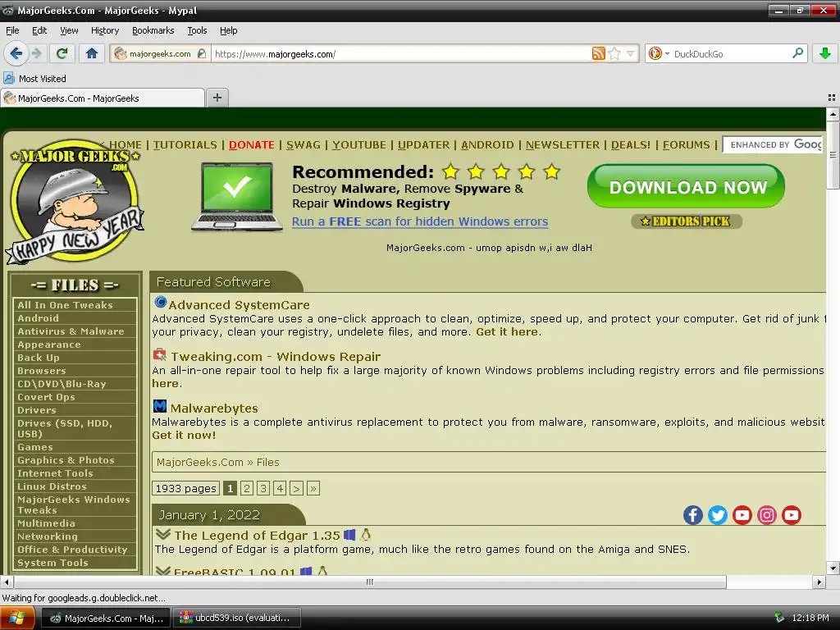Open the View menu
840x630 pixels.
click(x=69, y=30)
